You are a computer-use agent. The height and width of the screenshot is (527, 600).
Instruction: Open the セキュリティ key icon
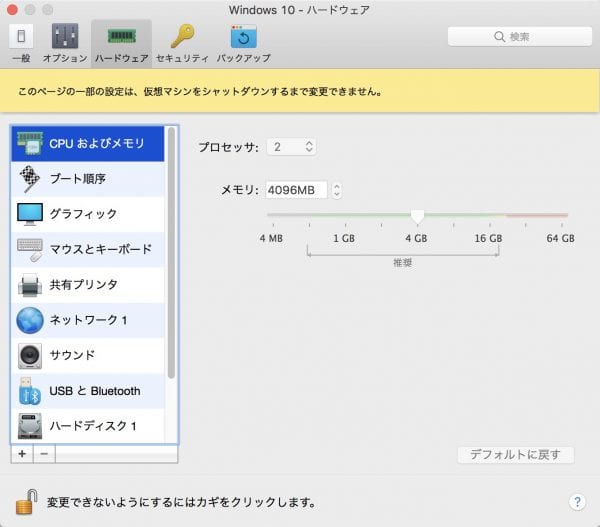183,36
